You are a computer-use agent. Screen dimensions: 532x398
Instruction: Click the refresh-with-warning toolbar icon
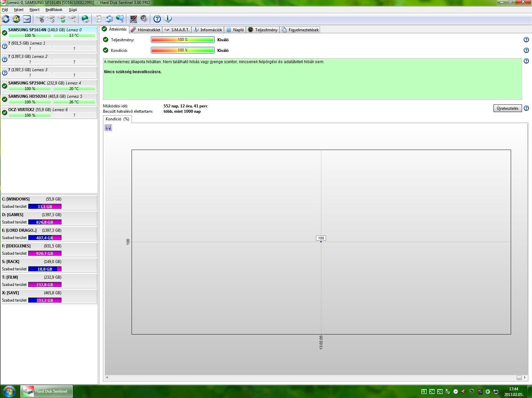(16, 19)
